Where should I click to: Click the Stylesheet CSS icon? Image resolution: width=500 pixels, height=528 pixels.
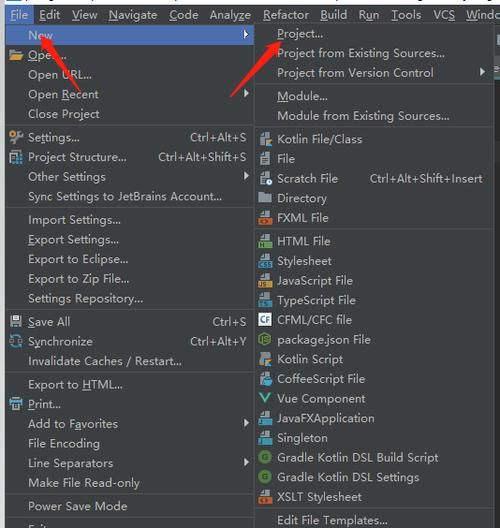click(265, 261)
